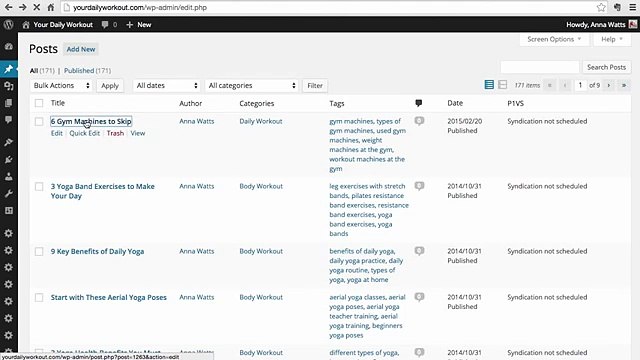
Task: Expand Screen Options panel
Action: [x=554, y=39]
